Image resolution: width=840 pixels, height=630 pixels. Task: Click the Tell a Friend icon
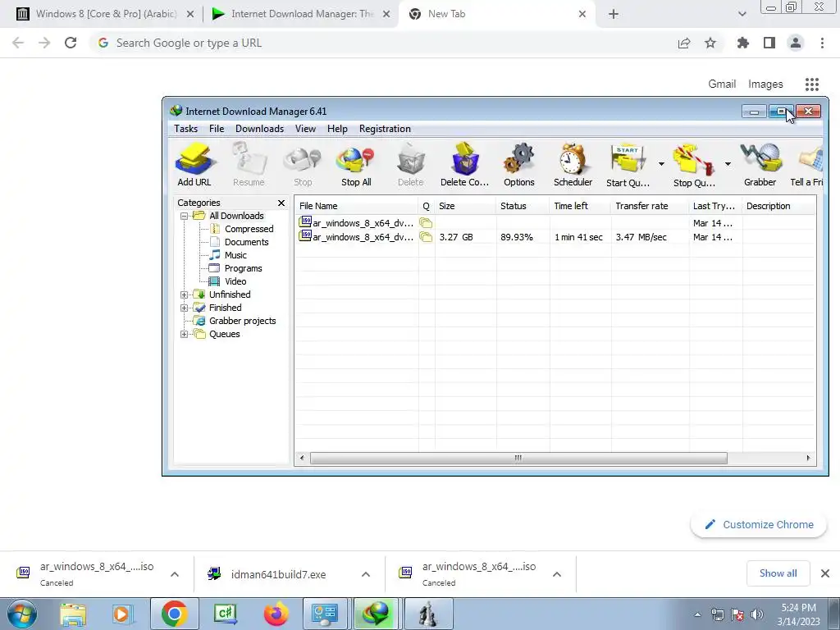pos(807,165)
